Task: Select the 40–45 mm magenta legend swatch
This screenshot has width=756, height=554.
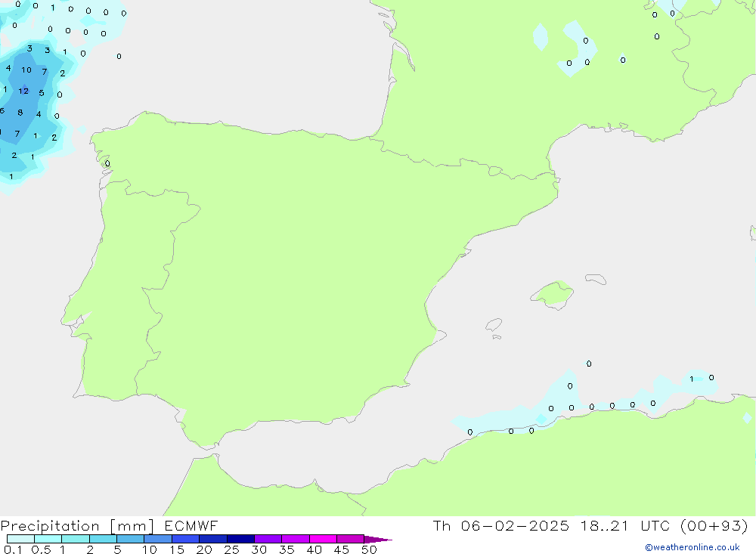Action: coord(323,539)
